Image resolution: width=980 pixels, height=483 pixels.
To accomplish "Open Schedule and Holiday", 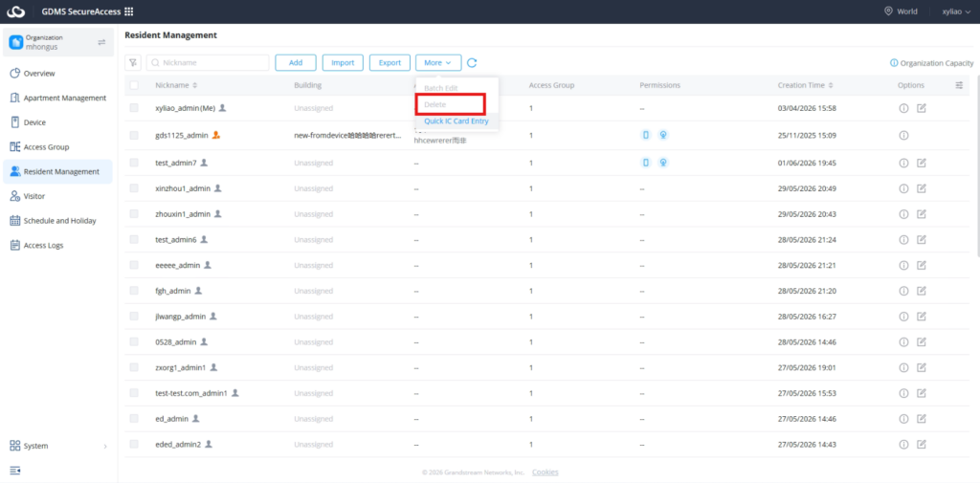I will pyautogui.click(x=58, y=221).
